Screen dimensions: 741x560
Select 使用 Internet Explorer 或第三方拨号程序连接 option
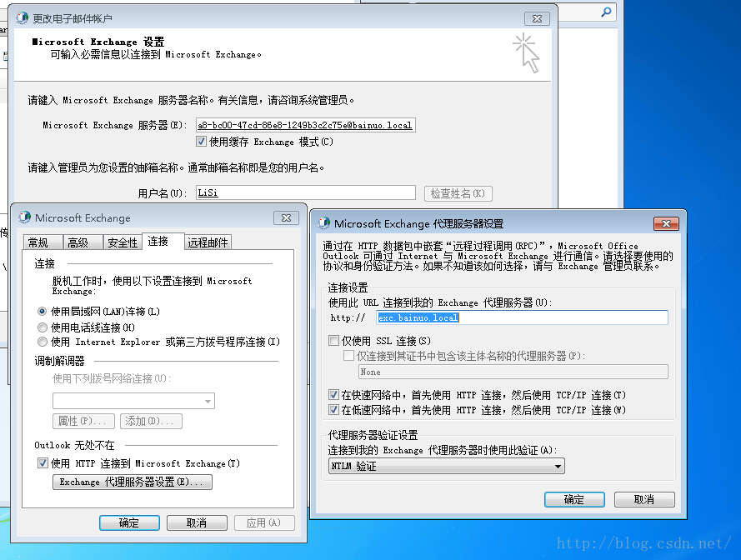[x=42, y=341]
